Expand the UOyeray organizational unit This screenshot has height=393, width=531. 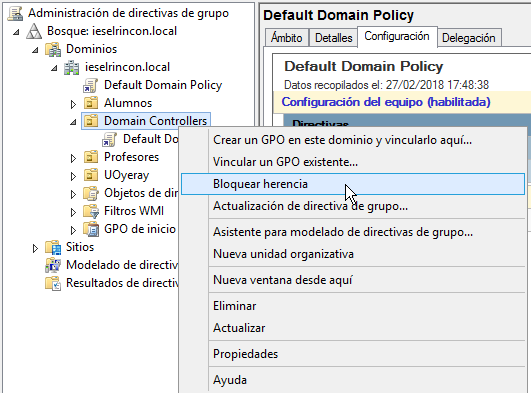pos(73,176)
